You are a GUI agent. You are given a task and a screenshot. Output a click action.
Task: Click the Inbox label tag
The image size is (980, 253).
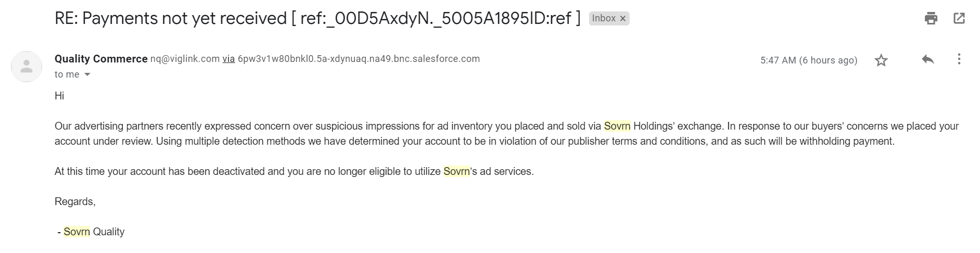pyautogui.click(x=604, y=18)
